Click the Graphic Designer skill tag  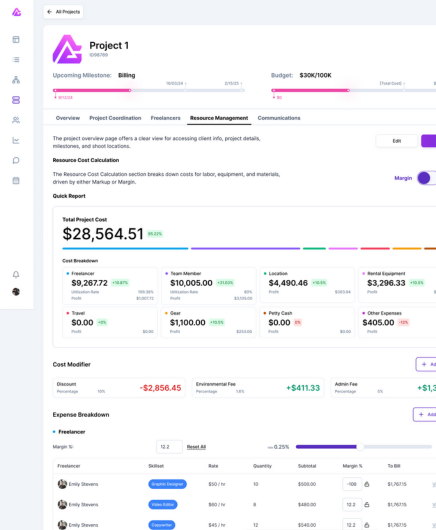click(x=167, y=484)
